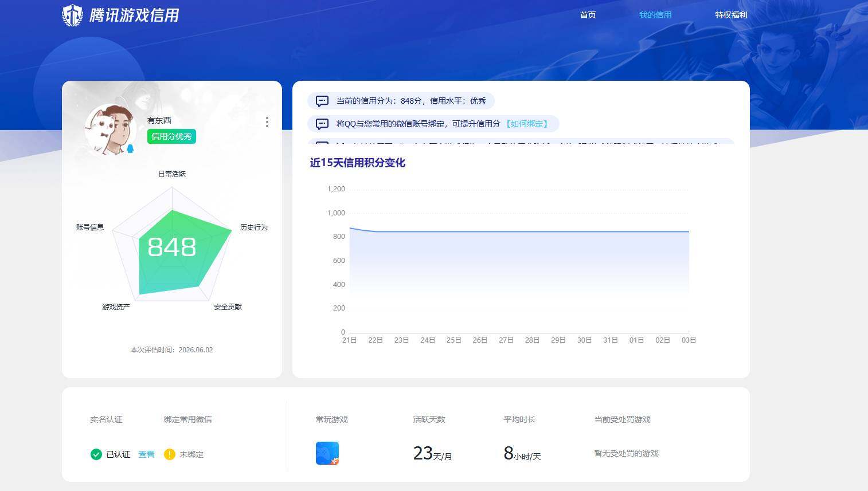868x491 pixels.
Task: Click the 历史行为 radar label
Action: tap(253, 227)
